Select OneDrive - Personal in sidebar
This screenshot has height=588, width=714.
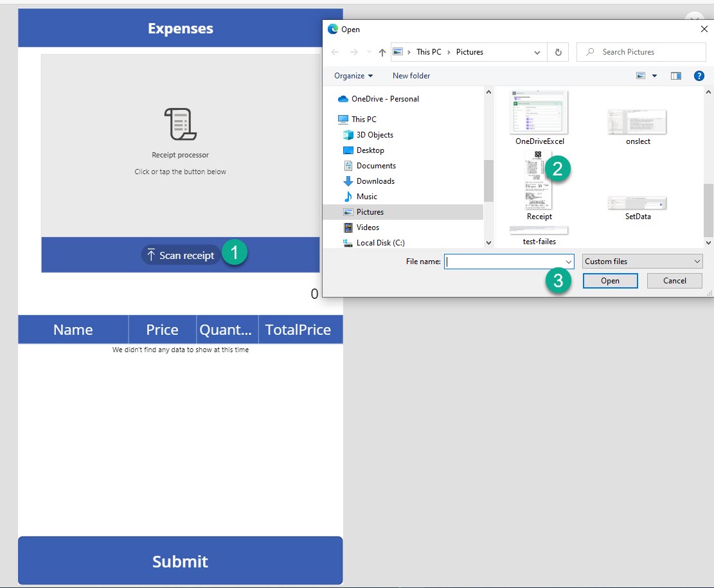(385, 99)
